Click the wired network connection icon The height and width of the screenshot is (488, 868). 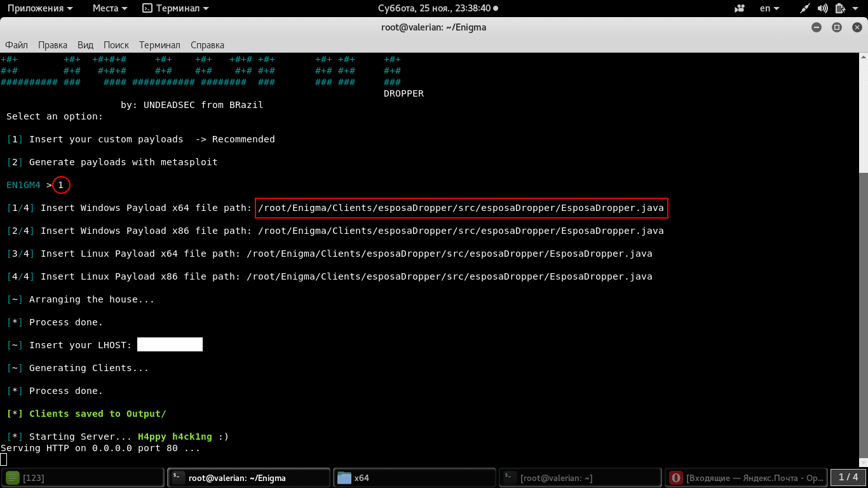[x=804, y=8]
